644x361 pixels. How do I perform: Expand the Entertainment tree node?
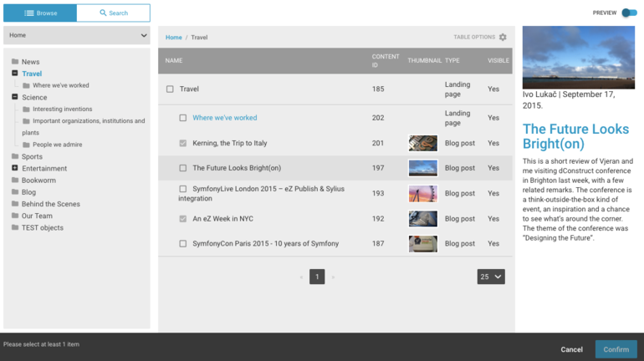pyautogui.click(x=15, y=168)
